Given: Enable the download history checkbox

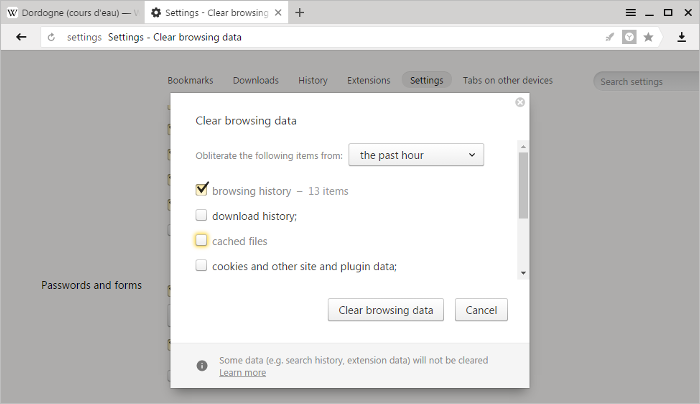Looking at the screenshot, I should click(201, 215).
